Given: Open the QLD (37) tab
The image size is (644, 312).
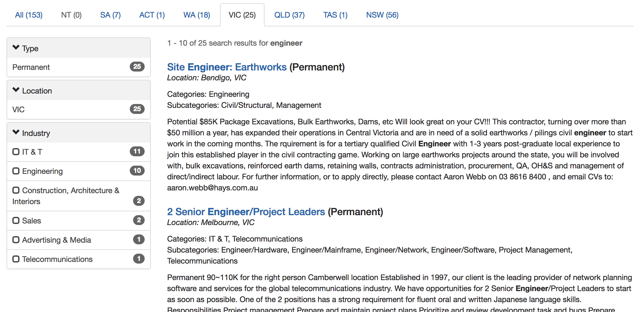Looking at the screenshot, I should pyautogui.click(x=289, y=15).
